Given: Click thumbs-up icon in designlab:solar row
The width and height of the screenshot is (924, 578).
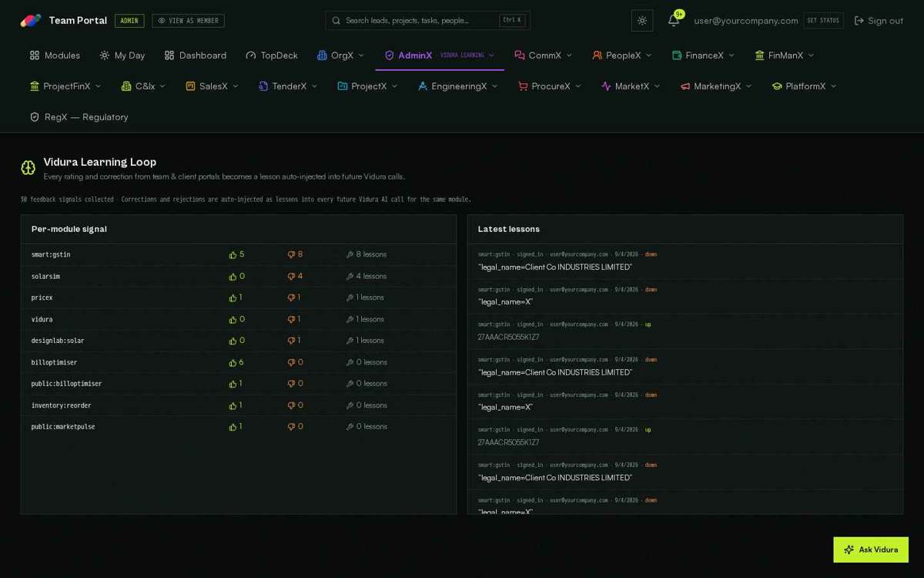Looking at the screenshot, I should tap(233, 341).
